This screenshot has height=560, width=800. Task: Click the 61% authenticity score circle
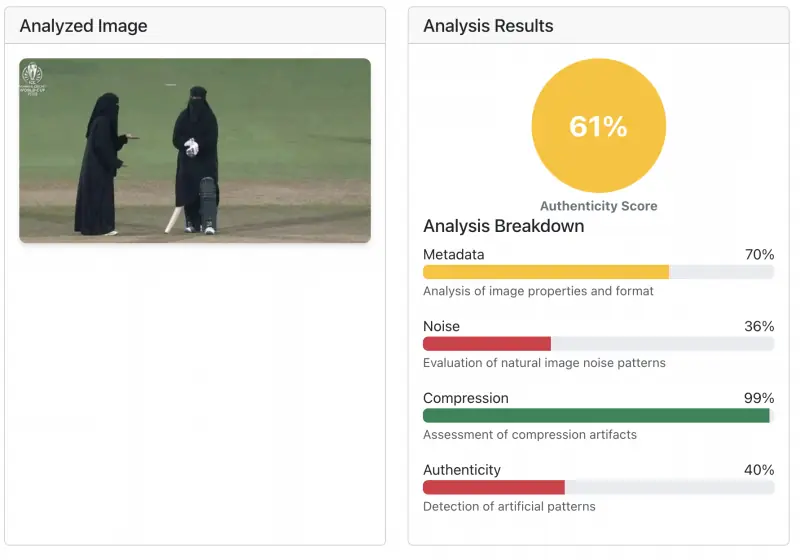(598, 126)
